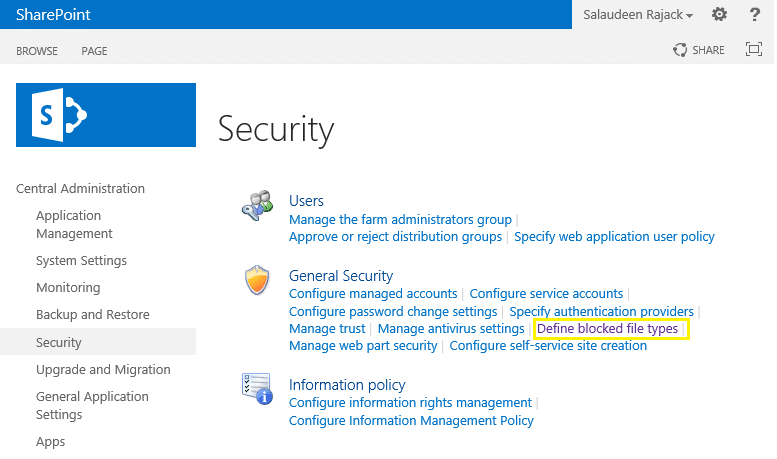The width and height of the screenshot is (777, 459).
Task: Switch to the Page tab
Action: pos(94,51)
